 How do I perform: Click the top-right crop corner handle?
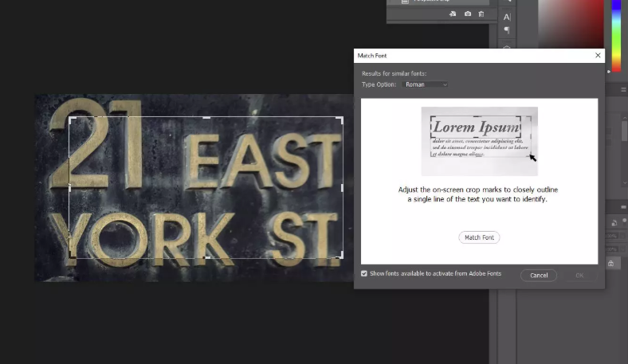click(341, 119)
